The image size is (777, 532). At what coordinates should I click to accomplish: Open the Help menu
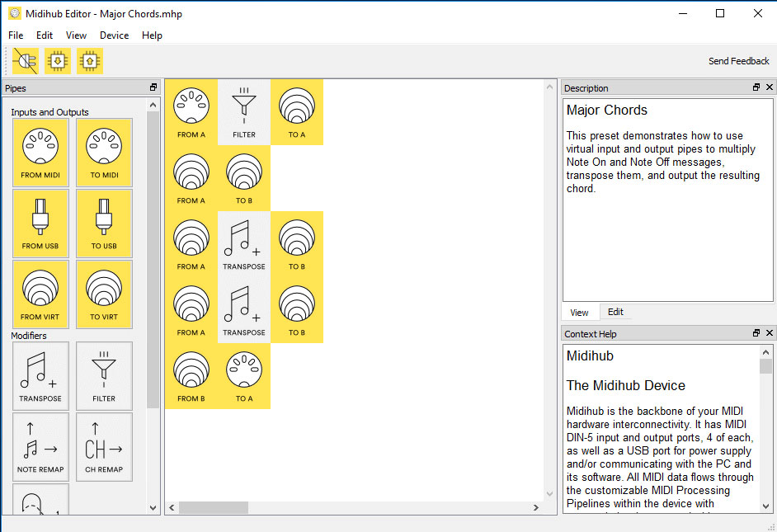152,35
